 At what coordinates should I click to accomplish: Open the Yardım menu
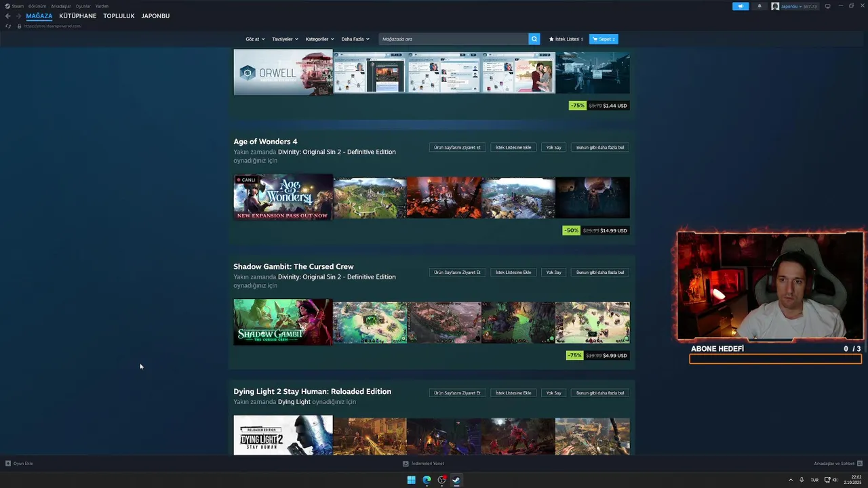coord(102,6)
